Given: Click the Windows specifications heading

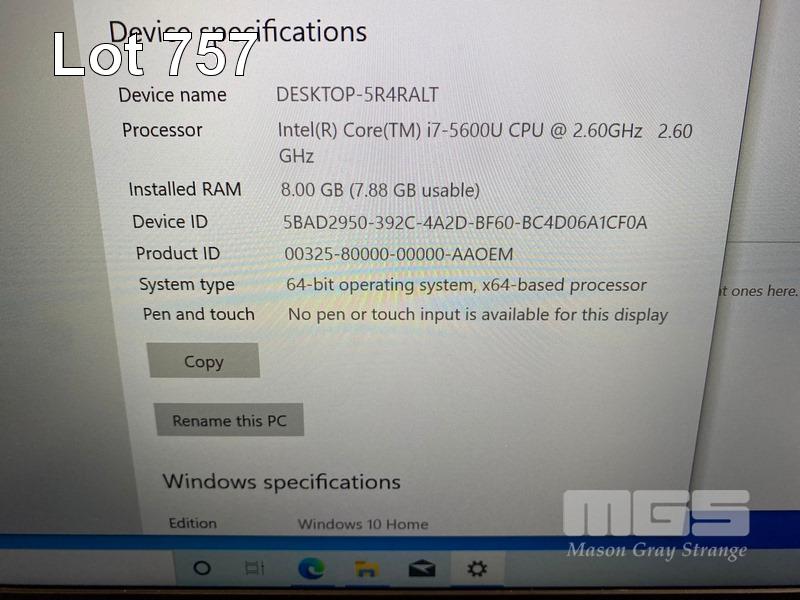Looking at the screenshot, I should [x=281, y=482].
